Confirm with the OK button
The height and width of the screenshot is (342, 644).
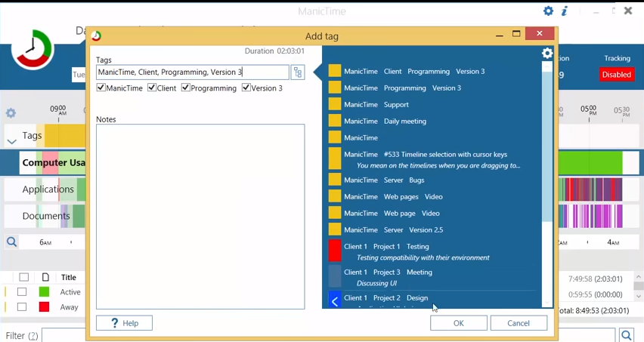click(459, 323)
